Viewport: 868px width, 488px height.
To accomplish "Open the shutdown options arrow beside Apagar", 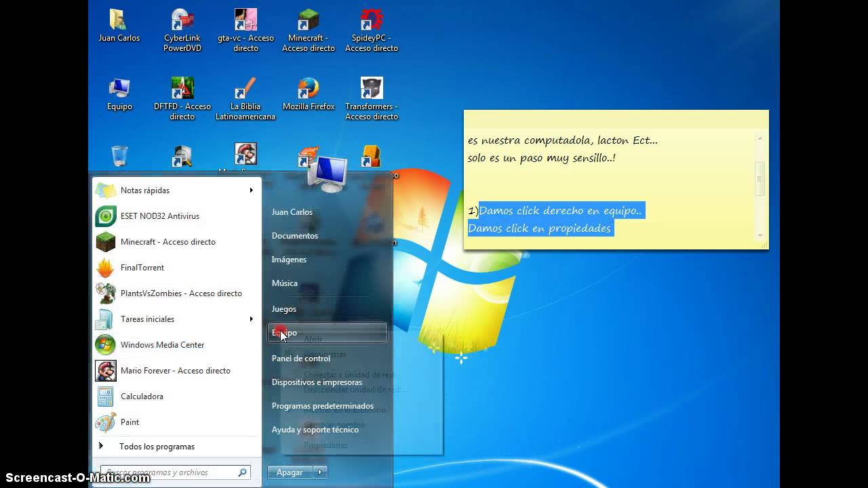I will (321, 472).
